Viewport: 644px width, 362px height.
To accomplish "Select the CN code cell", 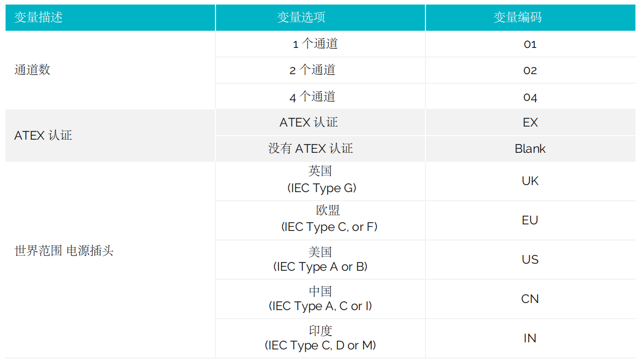I will pyautogui.click(x=530, y=299).
